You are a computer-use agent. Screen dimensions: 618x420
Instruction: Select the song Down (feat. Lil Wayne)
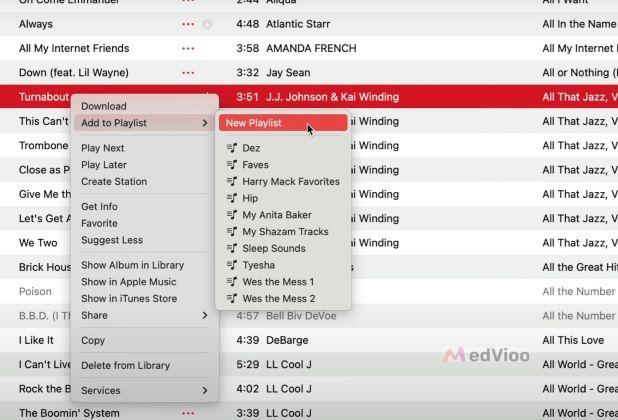74,73
